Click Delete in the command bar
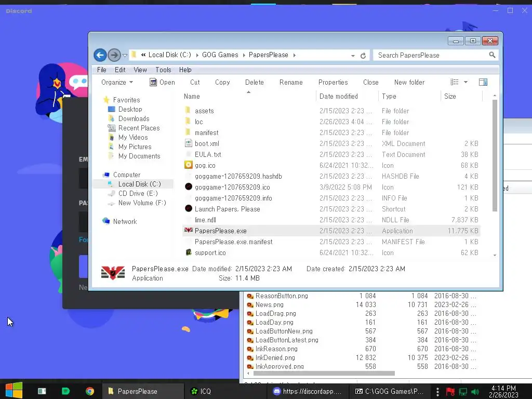Viewport: 532px width, 399px height. tap(255, 83)
